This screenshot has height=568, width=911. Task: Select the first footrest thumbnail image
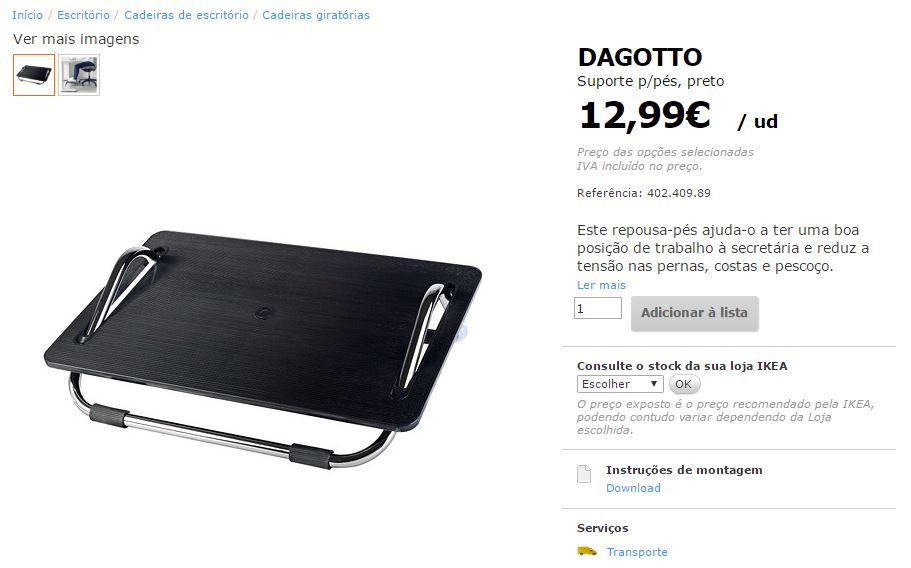(34, 75)
